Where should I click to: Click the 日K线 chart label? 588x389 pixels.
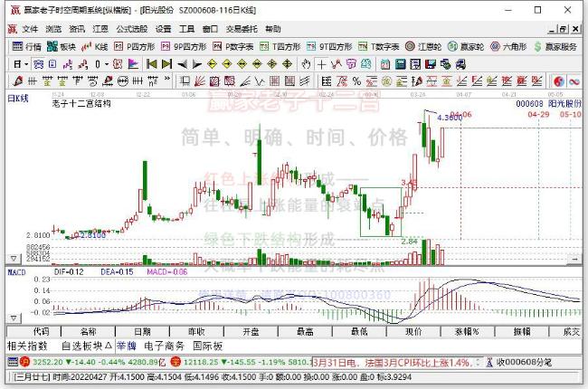tap(18, 99)
